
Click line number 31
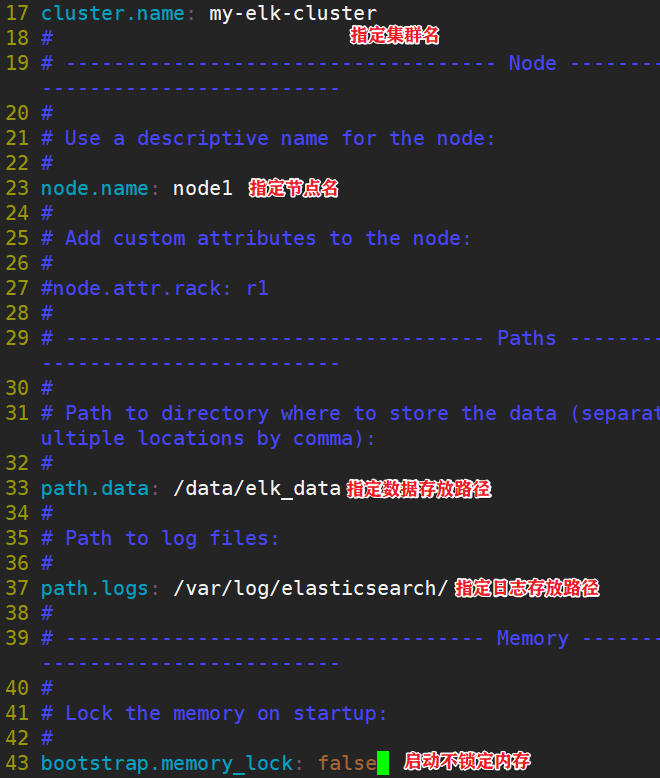tap(17, 413)
